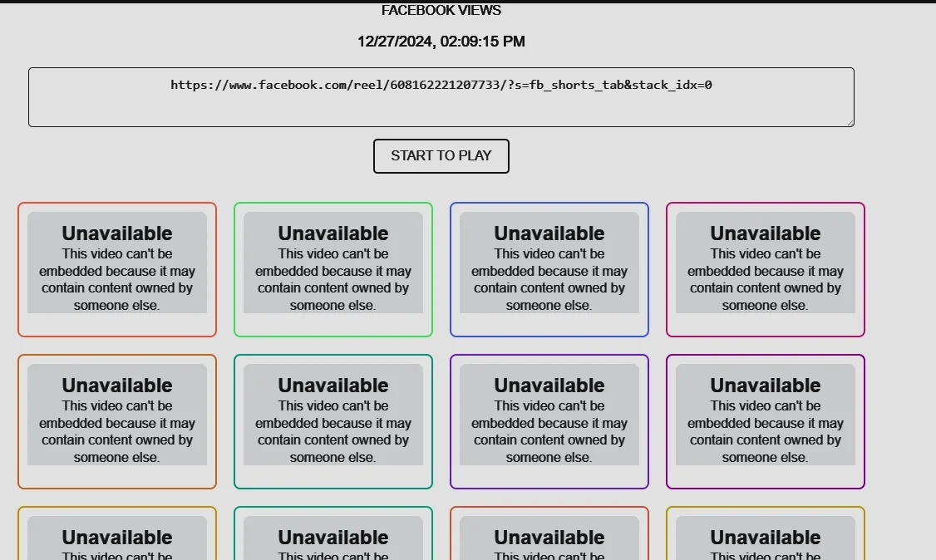Screen dimensions: 936x560
Task: Select the blue-bordered Unavailable video card
Action: click(549, 269)
